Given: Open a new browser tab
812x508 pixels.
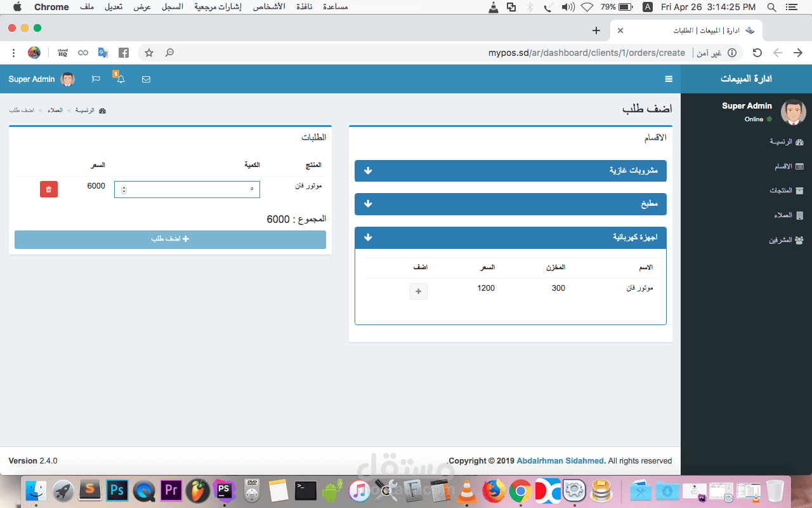Looking at the screenshot, I should pyautogui.click(x=596, y=30).
